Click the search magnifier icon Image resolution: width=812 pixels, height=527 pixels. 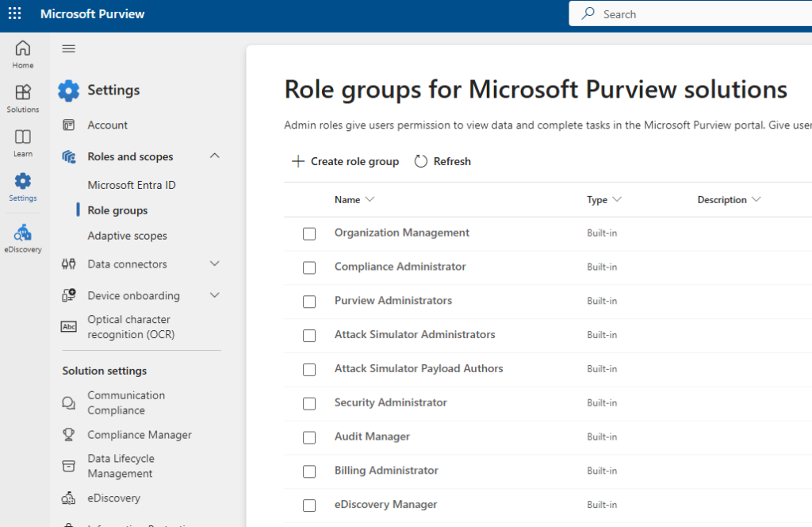pos(588,13)
